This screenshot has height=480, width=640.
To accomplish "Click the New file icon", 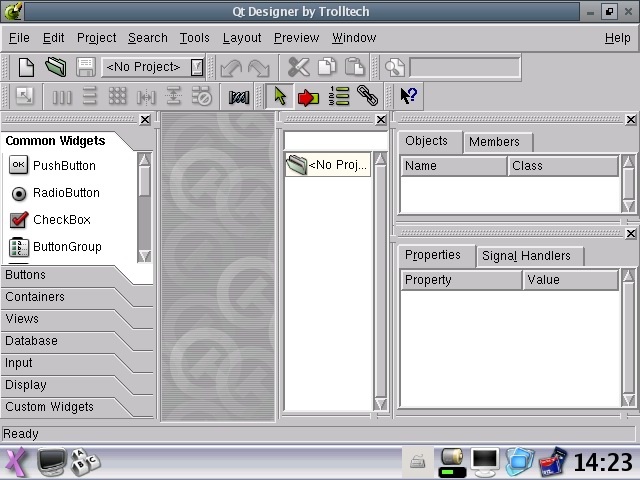I will [x=27, y=67].
